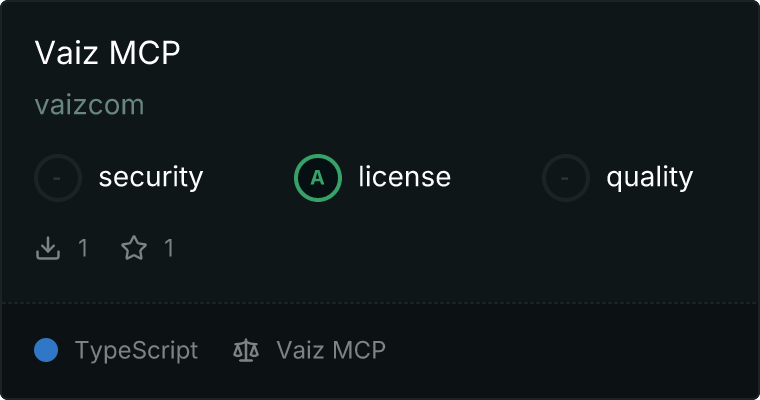The width and height of the screenshot is (760, 400).
Task: Click the empty quality score circle
Action: click(x=566, y=178)
